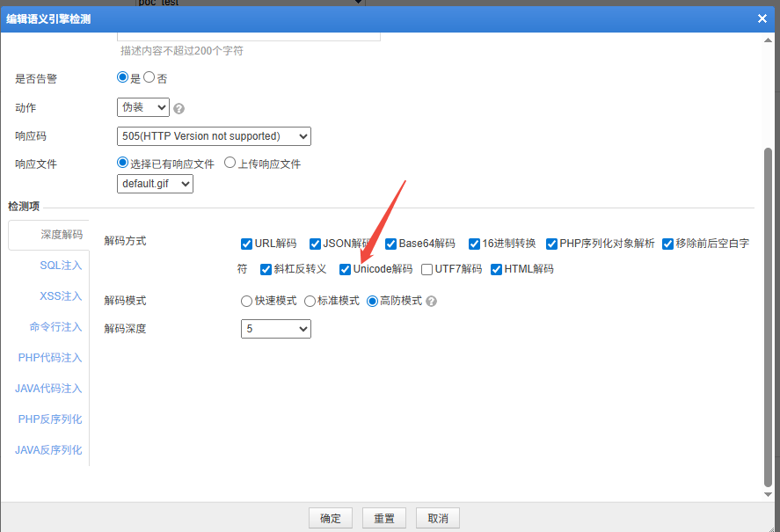Toggle the URL解码 checkbox
Viewport: 780px width, 532px height.
pyautogui.click(x=247, y=244)
